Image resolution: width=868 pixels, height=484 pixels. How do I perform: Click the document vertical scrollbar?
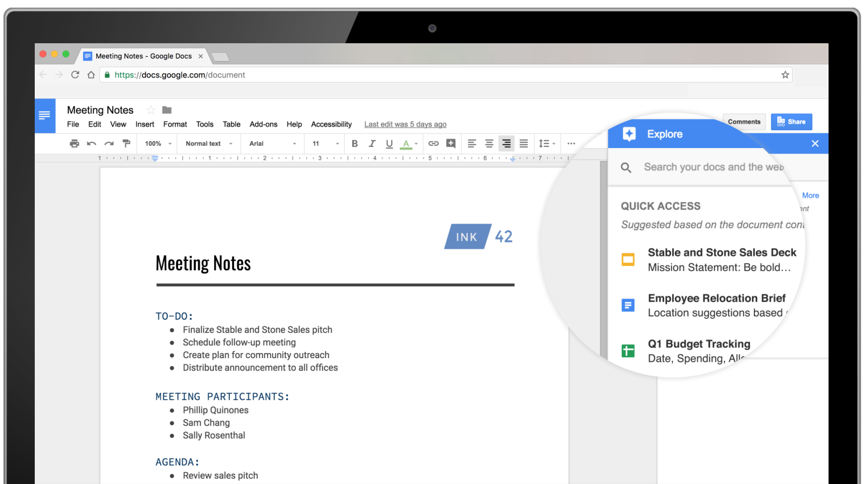pos(604,258)
